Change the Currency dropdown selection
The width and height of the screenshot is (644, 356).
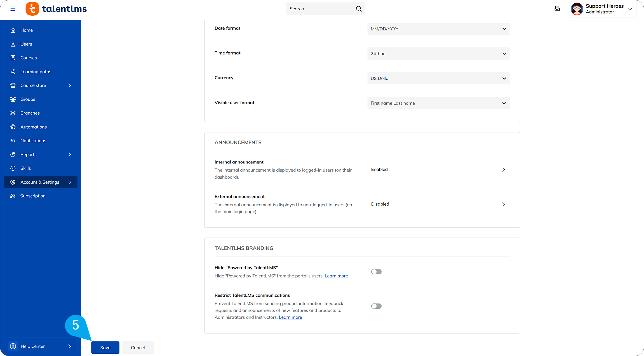[x=438, y=78]
